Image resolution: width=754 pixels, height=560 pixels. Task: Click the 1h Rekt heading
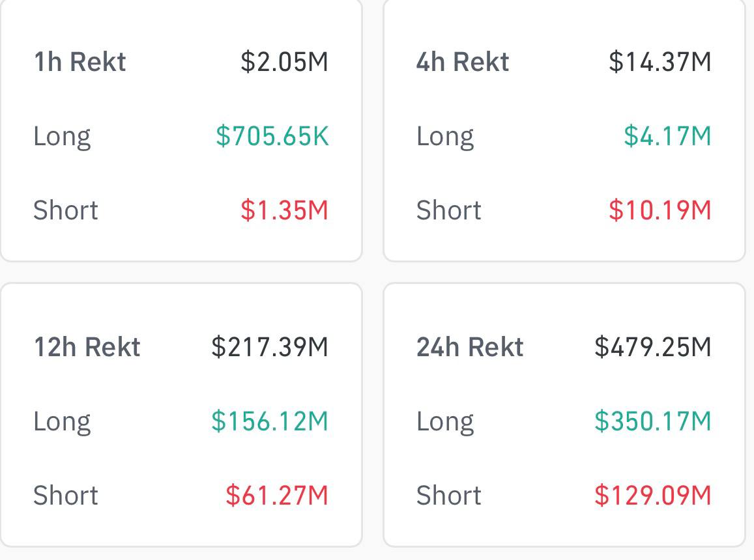[x=80, y=63]
